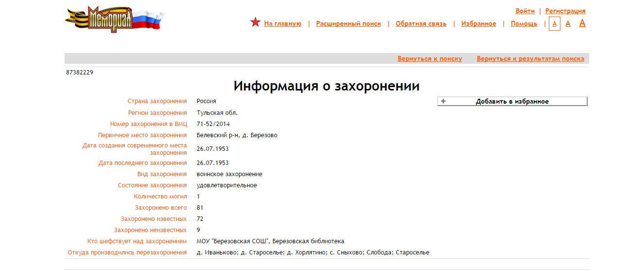Click the plus icon for adding to favorites
This screenshot has width=644, height=271.
(x=443, y=101)
